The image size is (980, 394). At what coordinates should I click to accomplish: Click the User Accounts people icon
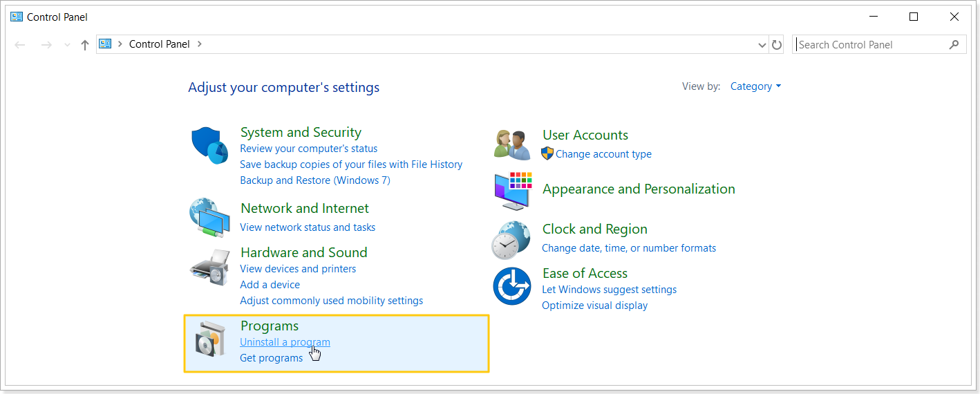point(512,144)
